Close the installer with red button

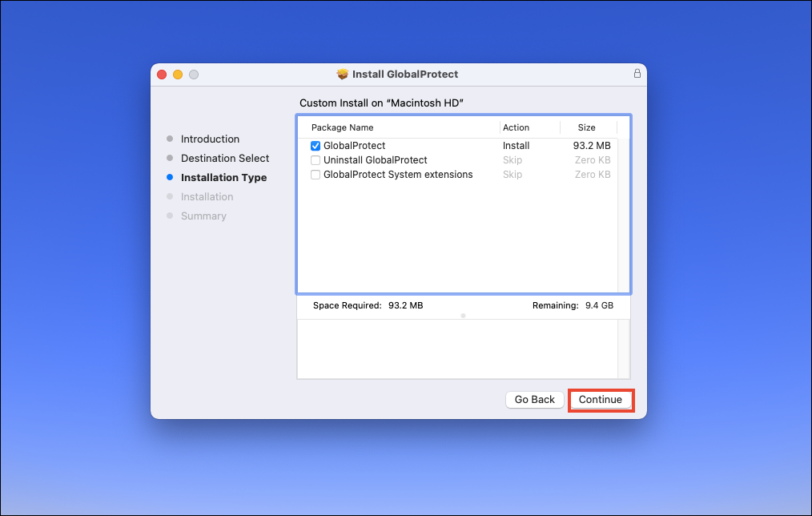[162, 75]
